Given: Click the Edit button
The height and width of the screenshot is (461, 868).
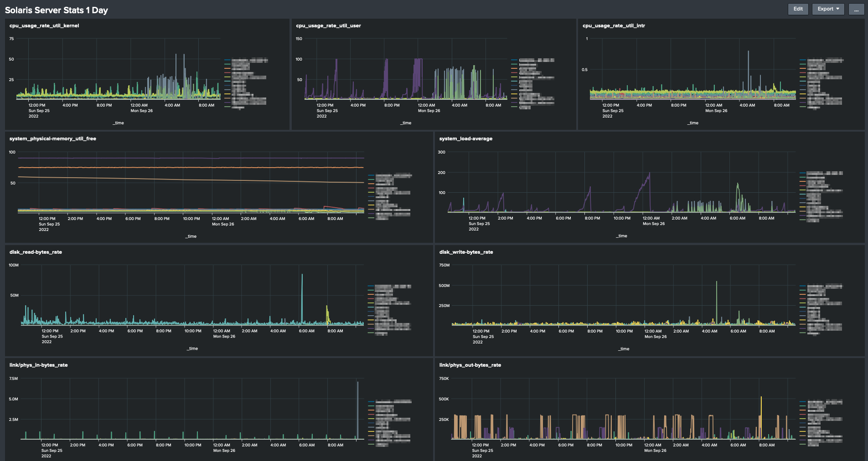Looking at the screenshot, I should [798, 9].
